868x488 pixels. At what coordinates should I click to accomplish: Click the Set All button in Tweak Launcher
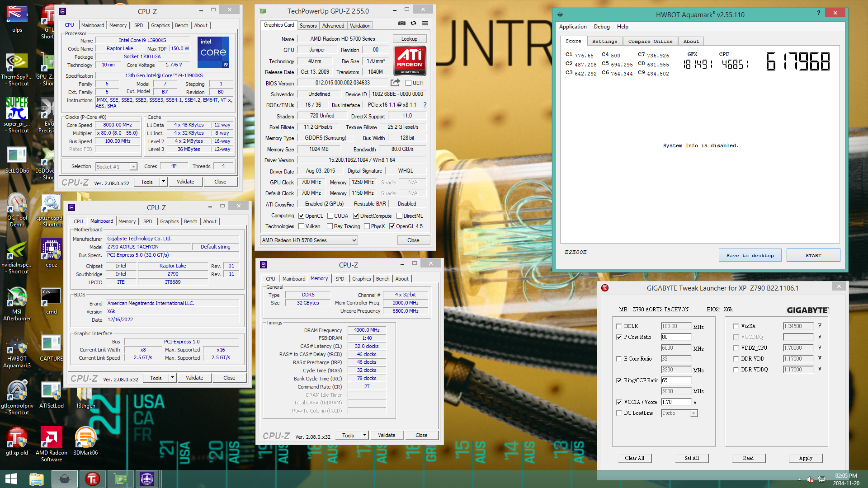[692, 458]
